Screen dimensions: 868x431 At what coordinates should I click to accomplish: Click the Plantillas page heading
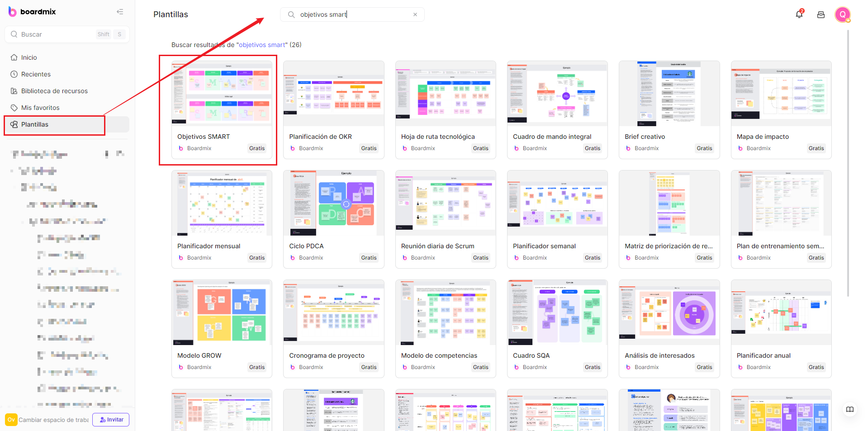coord(171,14)
